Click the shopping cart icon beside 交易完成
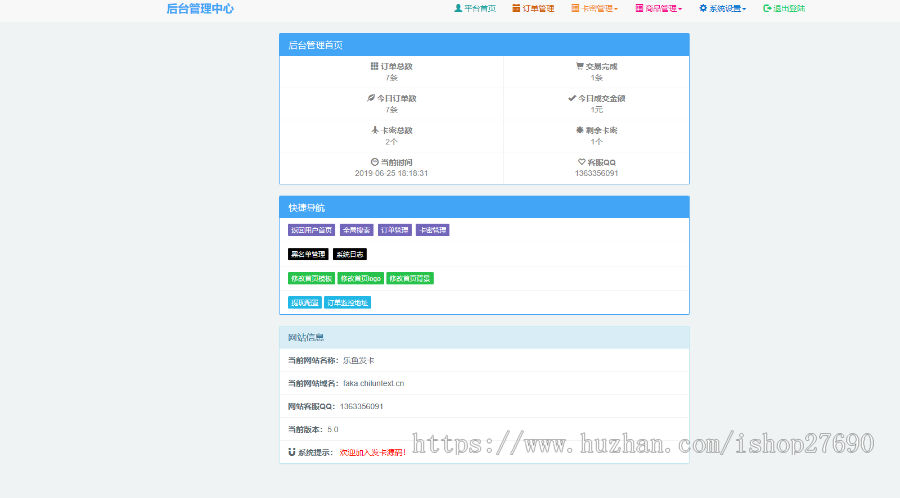 tap(580, 66)
